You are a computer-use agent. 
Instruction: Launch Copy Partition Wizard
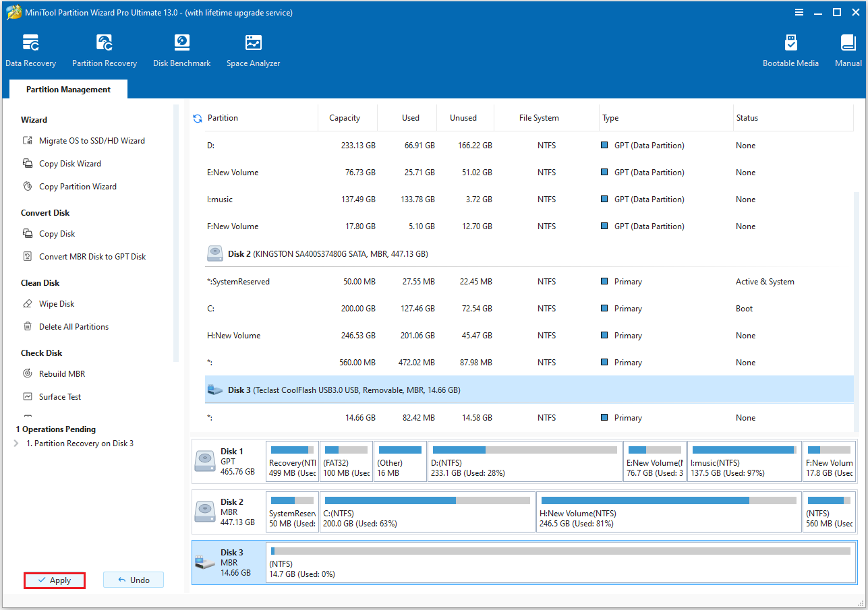[69, 187]
